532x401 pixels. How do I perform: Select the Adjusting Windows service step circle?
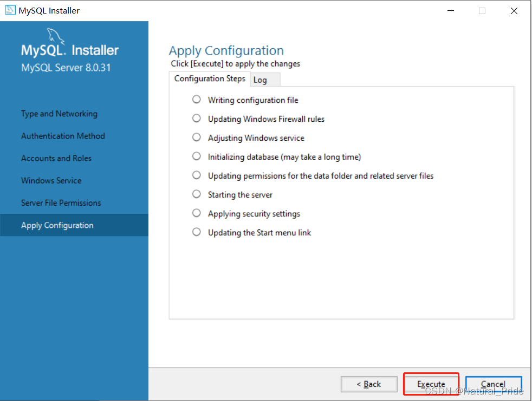(x=196, y=137)
